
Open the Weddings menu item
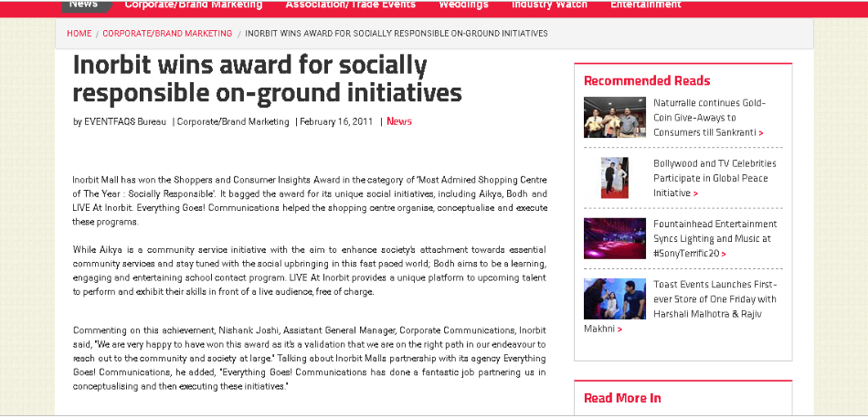463,5
